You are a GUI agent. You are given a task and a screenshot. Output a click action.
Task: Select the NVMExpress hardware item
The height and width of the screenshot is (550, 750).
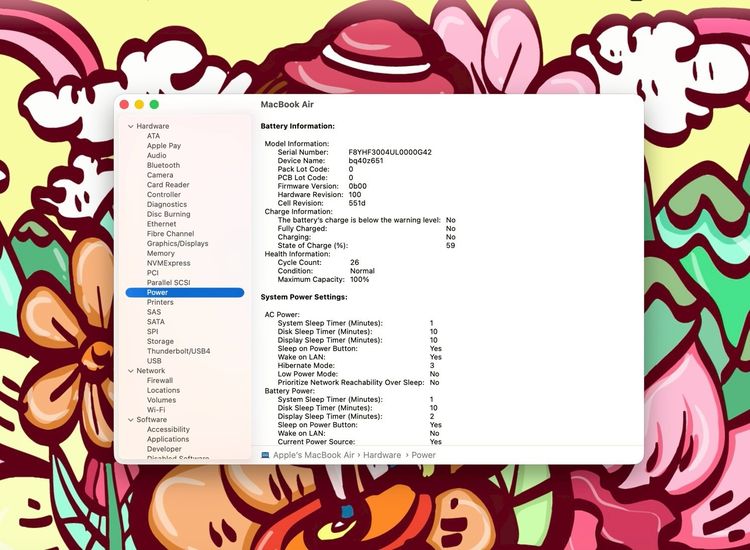click(x=168, y=263)
